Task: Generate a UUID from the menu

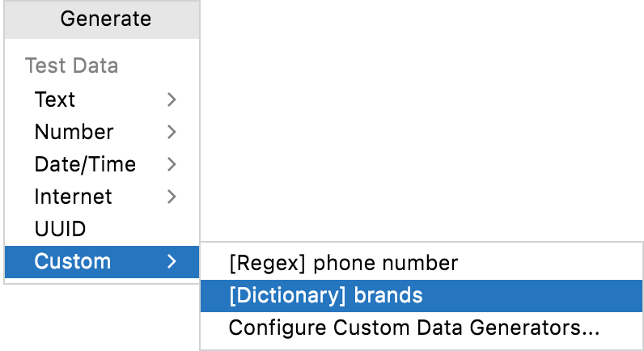Action: coord(102,229)
